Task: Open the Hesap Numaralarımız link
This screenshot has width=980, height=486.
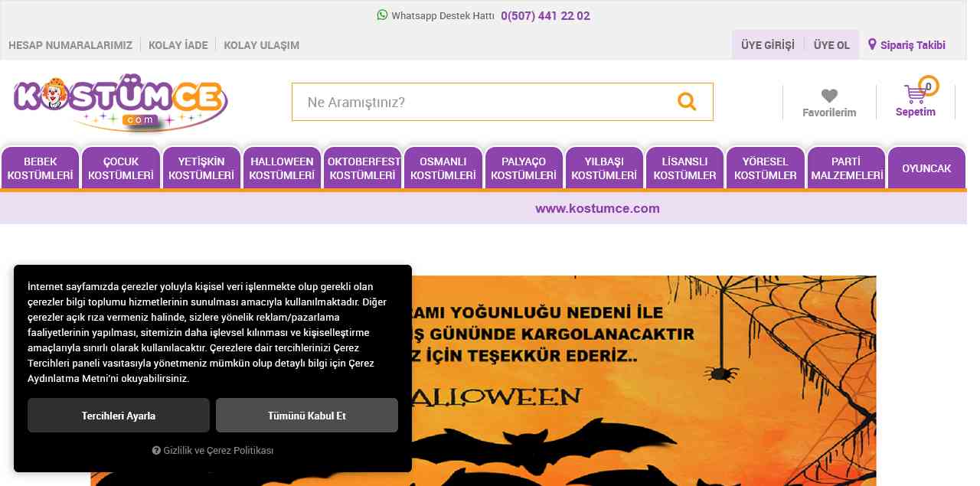Action: click(x=70, y=45)
